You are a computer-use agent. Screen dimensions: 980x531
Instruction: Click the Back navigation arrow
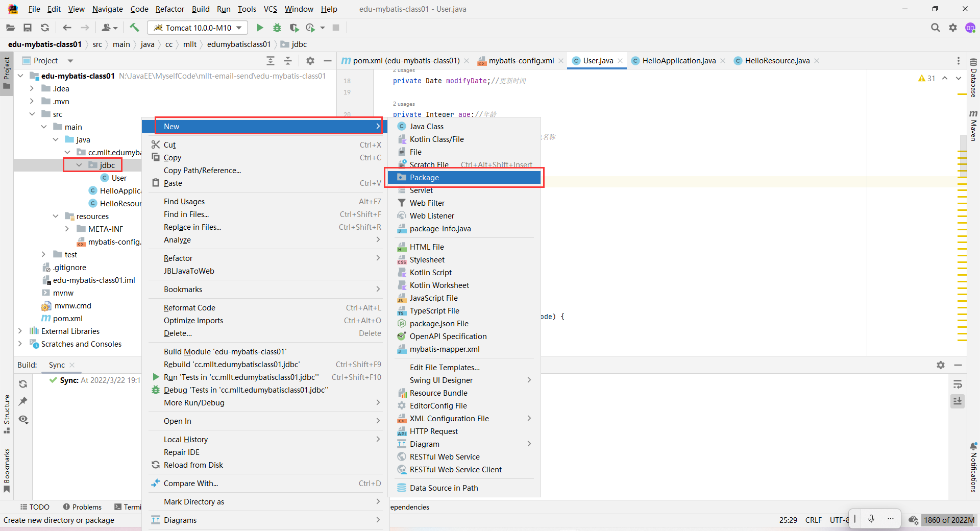[67, 28]
